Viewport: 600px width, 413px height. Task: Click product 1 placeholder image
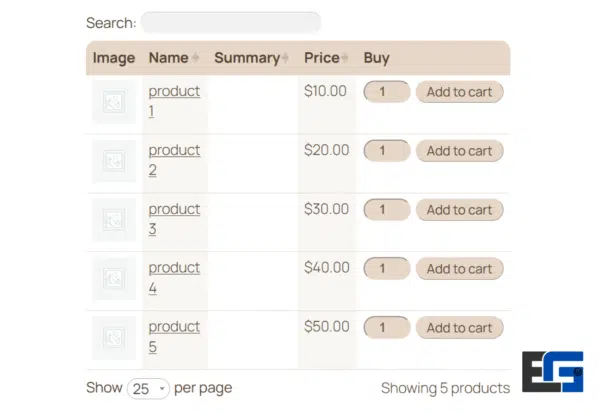point(114,102)
